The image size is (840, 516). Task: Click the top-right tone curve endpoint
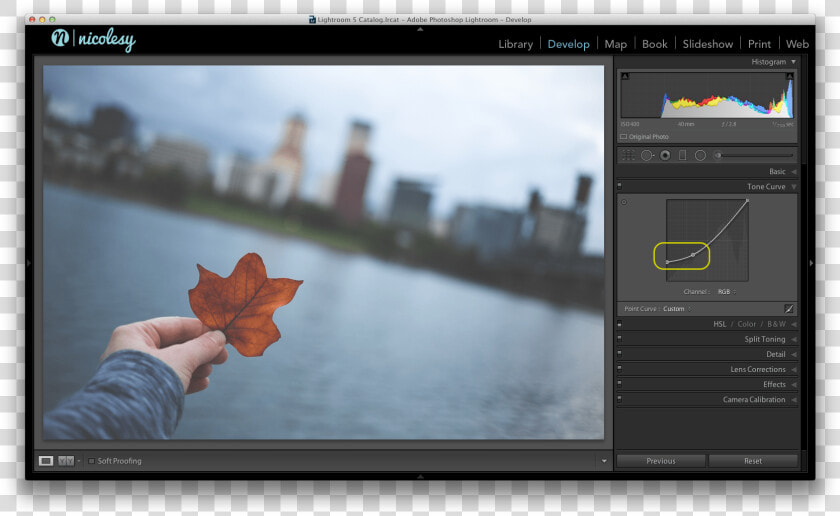coord(747,201)
